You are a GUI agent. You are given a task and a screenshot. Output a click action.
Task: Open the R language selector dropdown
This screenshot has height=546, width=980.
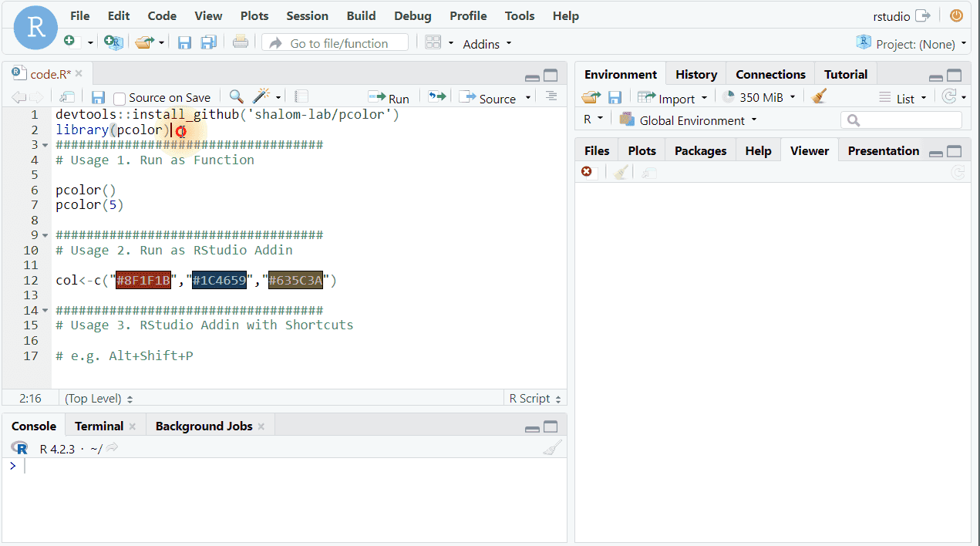(593, 120)
